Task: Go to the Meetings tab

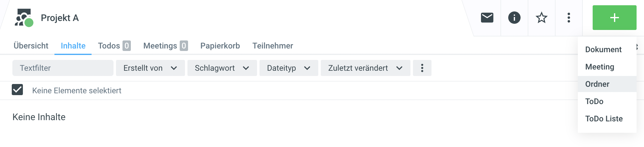Action: (x=165, y=46)
